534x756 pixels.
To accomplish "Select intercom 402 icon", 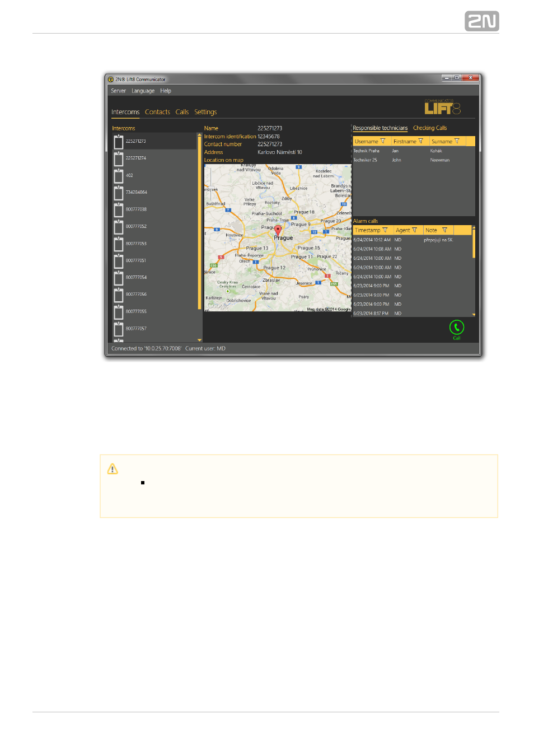I will [x=119, y=176].
